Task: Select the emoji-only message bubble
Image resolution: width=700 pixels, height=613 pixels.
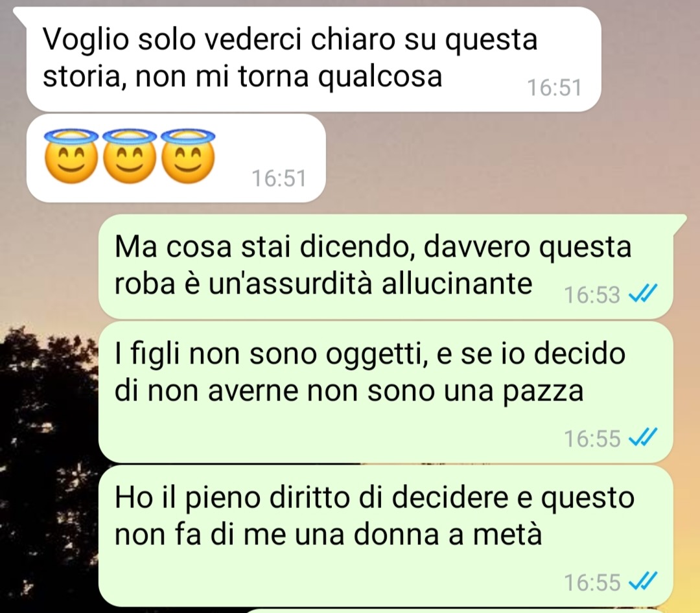Action: click(x=176, y=158)
